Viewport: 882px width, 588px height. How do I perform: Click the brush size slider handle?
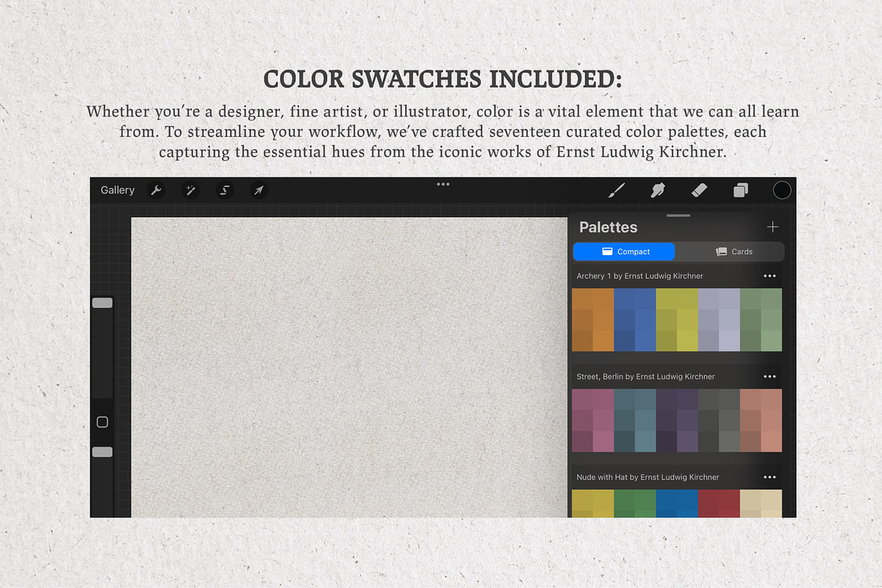click(102, 303)
